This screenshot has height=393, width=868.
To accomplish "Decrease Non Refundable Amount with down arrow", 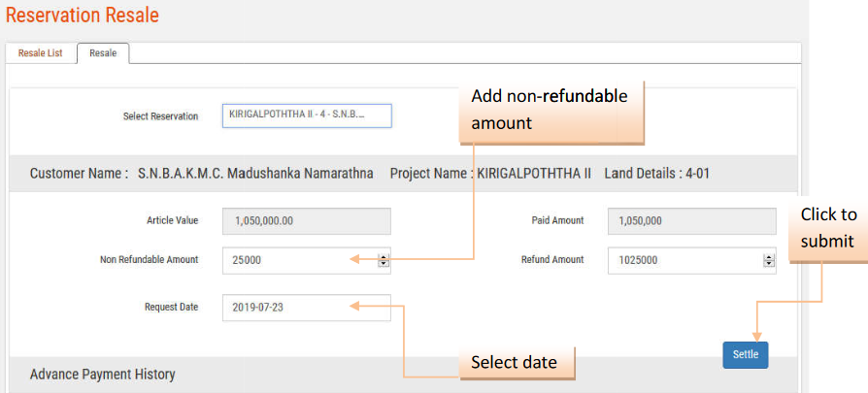I will pyautogui.click(x=384, y=263).
